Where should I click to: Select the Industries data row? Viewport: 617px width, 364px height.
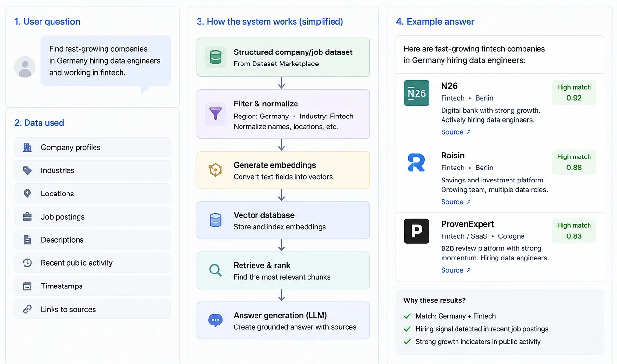[x=93, y=170]
